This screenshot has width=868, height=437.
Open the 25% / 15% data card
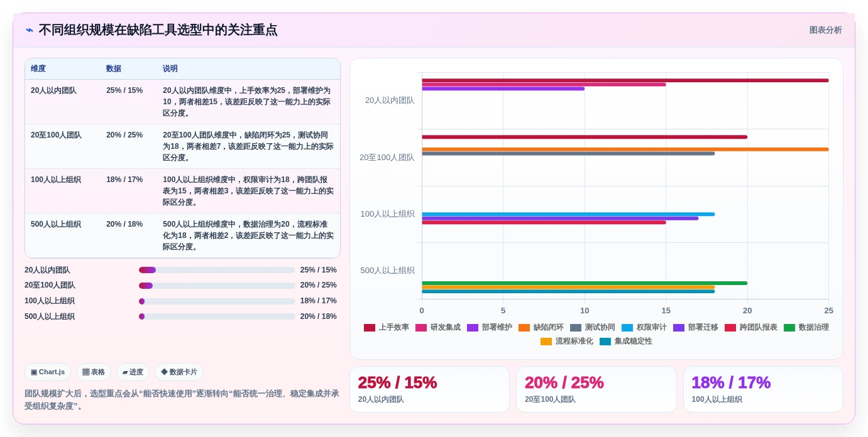tap(429, 389)
